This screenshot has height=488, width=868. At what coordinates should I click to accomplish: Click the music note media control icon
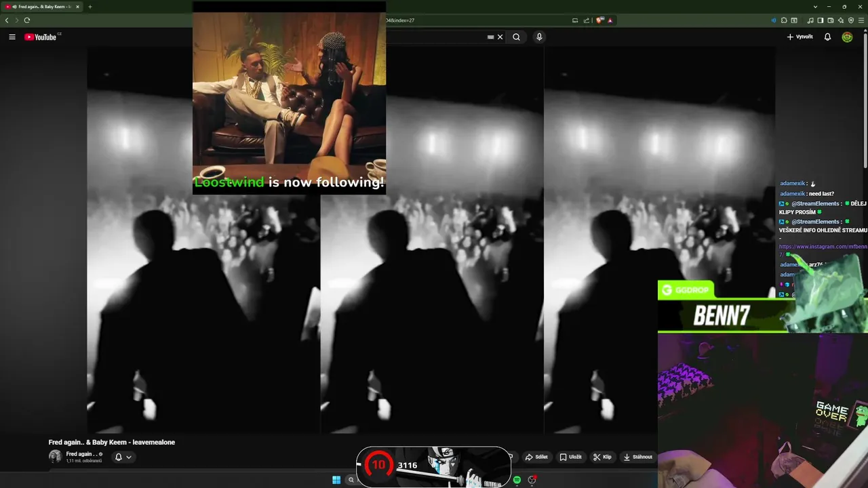(810, 20)
